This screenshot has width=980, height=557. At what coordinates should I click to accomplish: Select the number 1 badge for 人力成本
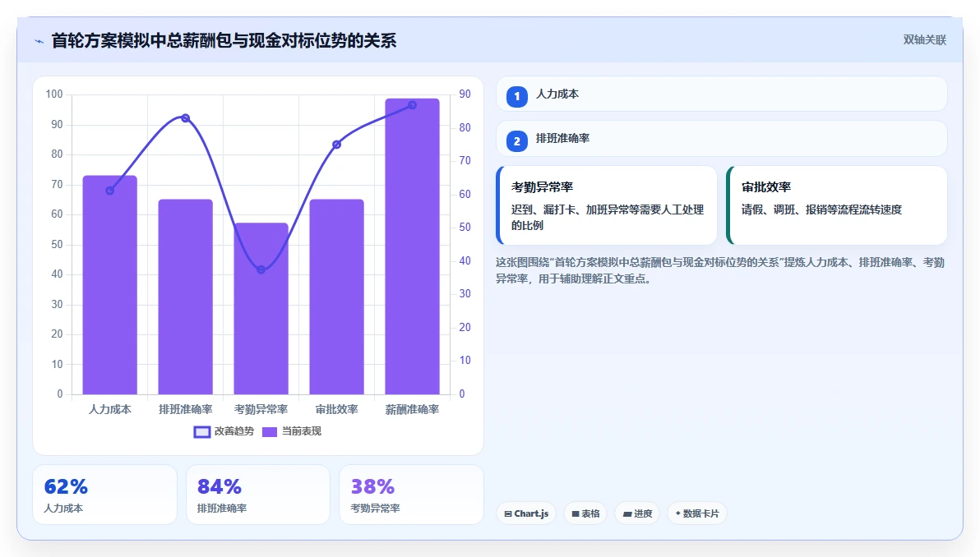517,97
